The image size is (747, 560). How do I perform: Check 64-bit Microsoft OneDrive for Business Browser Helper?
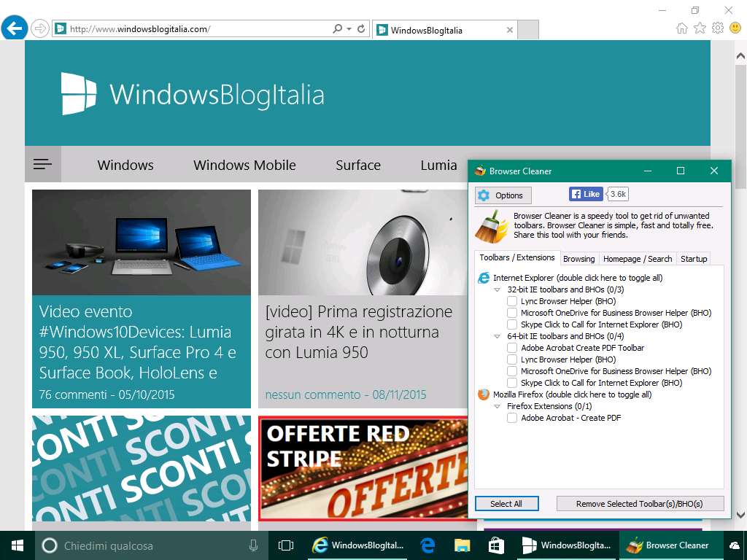(512, 371)
